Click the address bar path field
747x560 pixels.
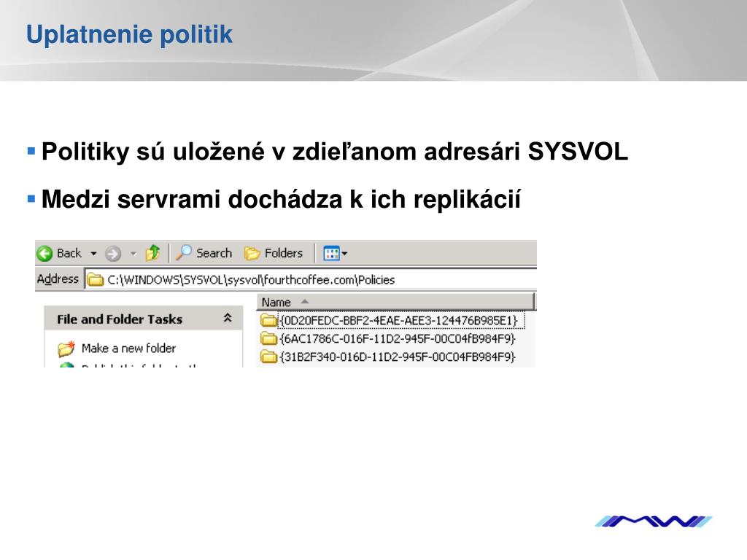(311, 279)
